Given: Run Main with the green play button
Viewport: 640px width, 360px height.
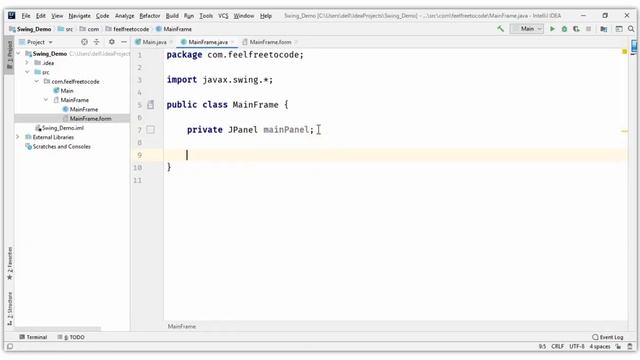Looking at the screenshot, I should [552, 29].
